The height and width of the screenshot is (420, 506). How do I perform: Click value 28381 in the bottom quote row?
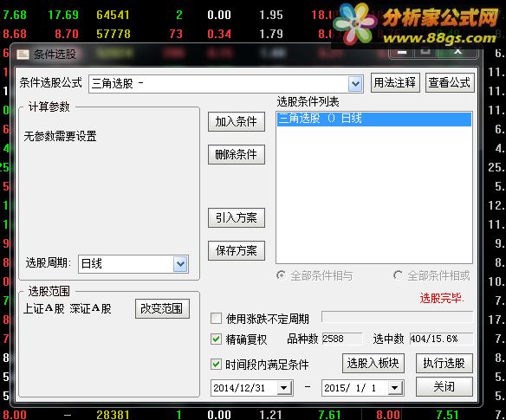point(113,415)
